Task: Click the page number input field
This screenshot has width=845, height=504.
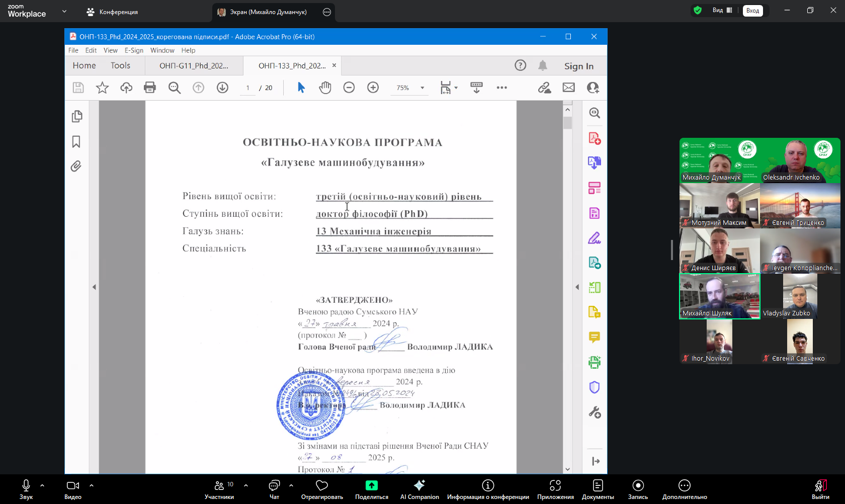Action: click(247, 88)
